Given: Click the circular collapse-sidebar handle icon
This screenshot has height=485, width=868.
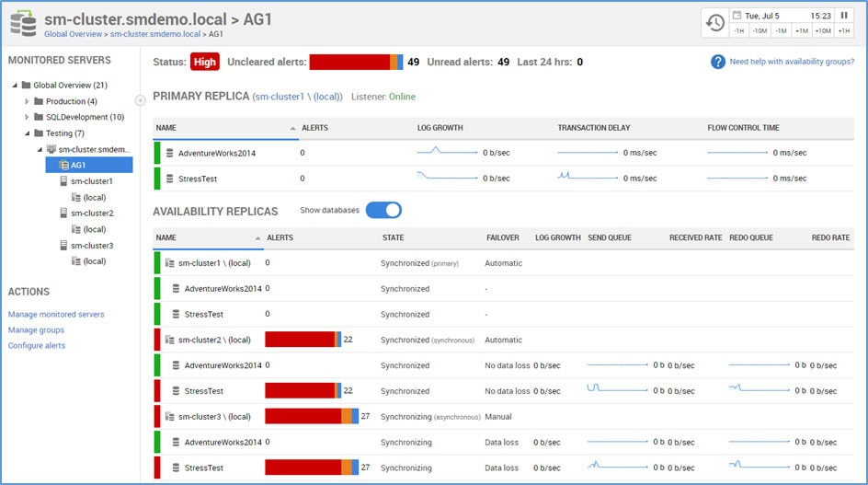Looking at the screenshot, I should tap(140, 100).
